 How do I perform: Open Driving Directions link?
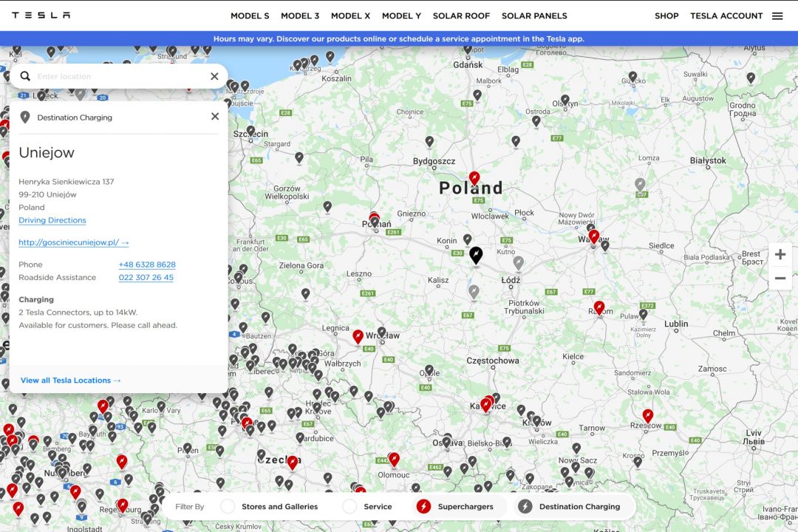52,220
